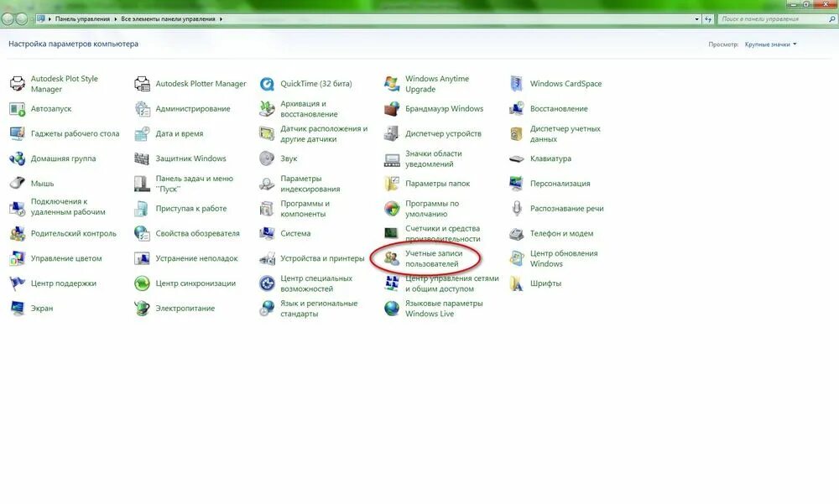Open the Экран icon
839x504 pixels.
coord(17,308)
